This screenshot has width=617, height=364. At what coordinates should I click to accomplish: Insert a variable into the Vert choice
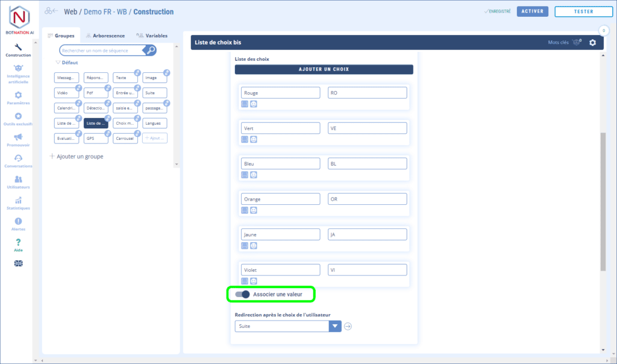[245, 139]
